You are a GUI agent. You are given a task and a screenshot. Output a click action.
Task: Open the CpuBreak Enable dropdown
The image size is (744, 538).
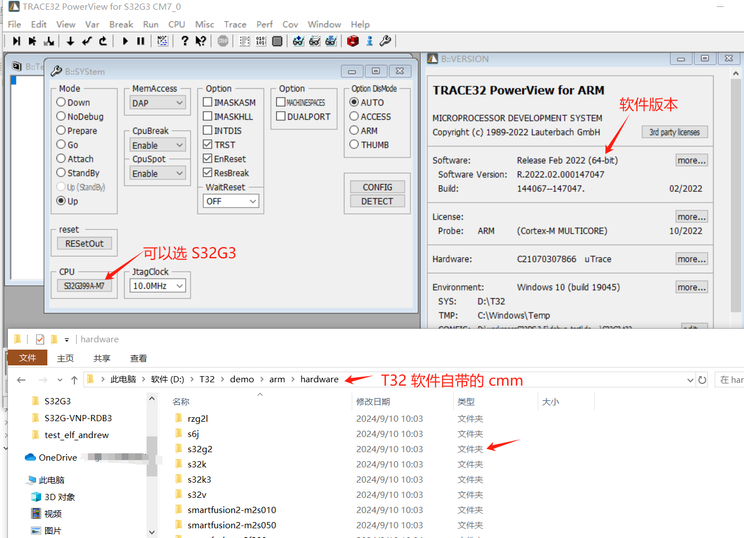tap(157, 145)
